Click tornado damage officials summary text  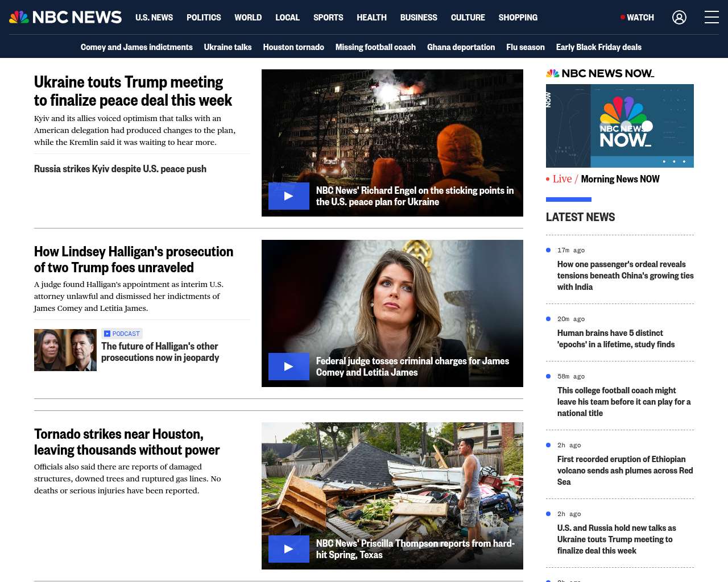pos(127,479)
